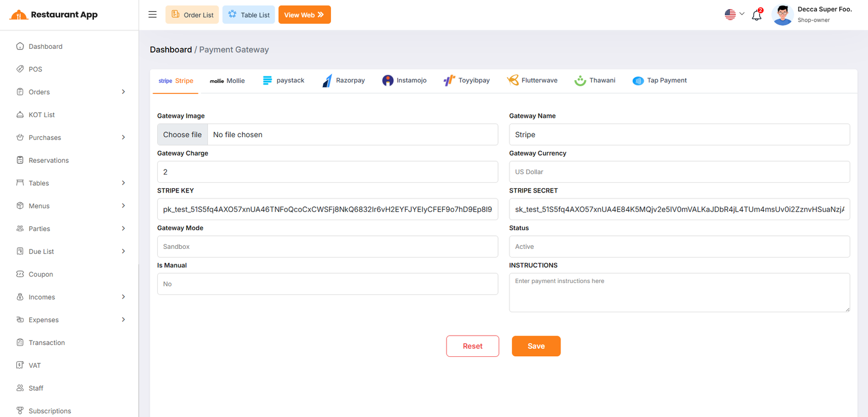Switch to the Flutterwave tab
The width and height of the screenshot is (868, 417).
click(532, 81)
